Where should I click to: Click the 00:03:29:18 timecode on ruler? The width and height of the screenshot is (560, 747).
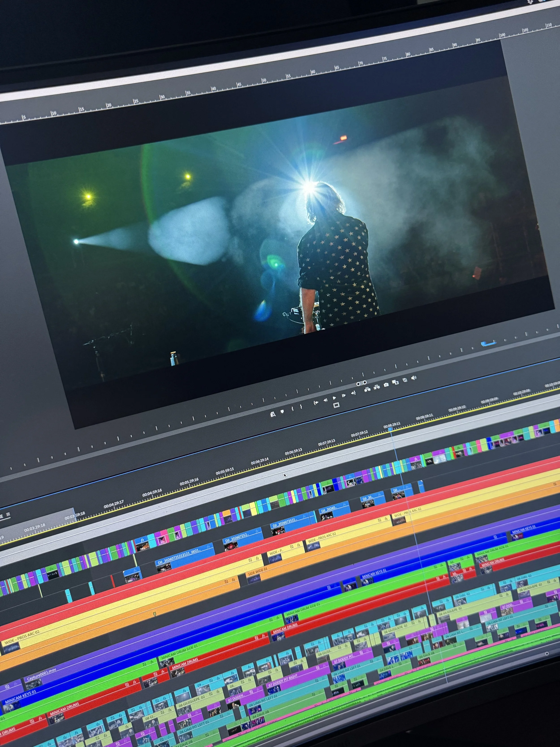35,528
